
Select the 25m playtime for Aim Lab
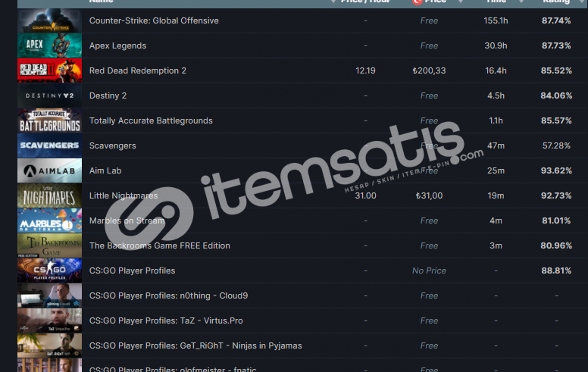coord(496,170)
